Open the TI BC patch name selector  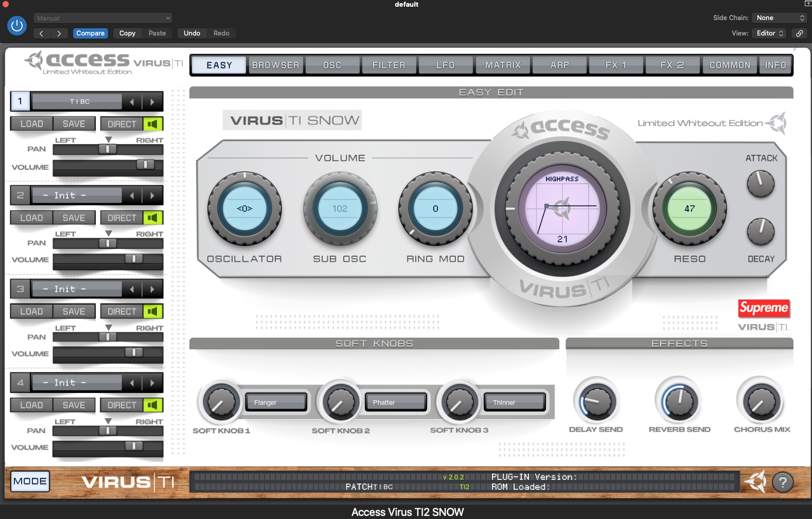[77, 101]
